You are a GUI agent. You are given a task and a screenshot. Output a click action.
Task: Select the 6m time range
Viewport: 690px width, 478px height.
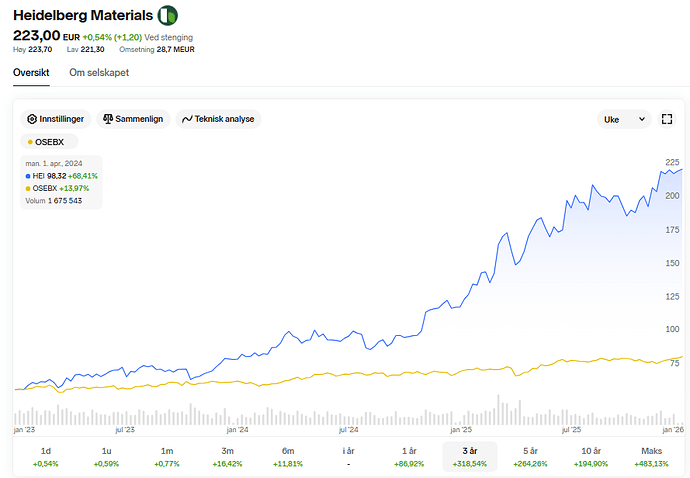click(288, 457)
